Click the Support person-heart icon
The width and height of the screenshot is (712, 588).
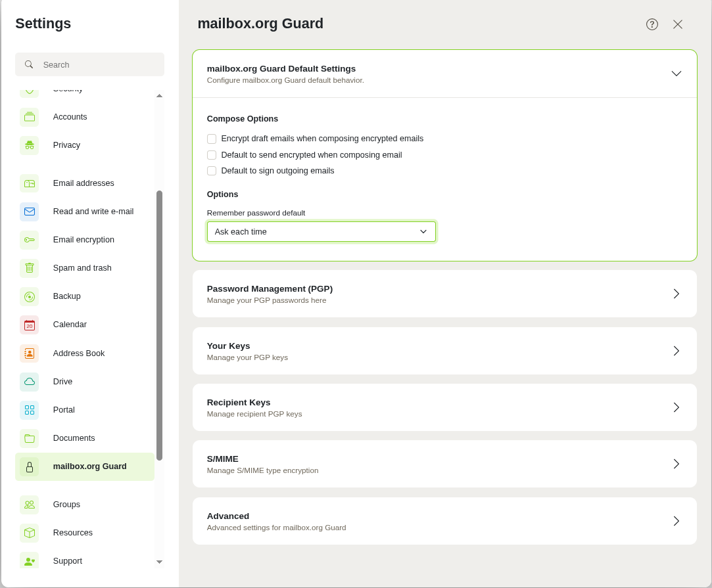point(30,561)
